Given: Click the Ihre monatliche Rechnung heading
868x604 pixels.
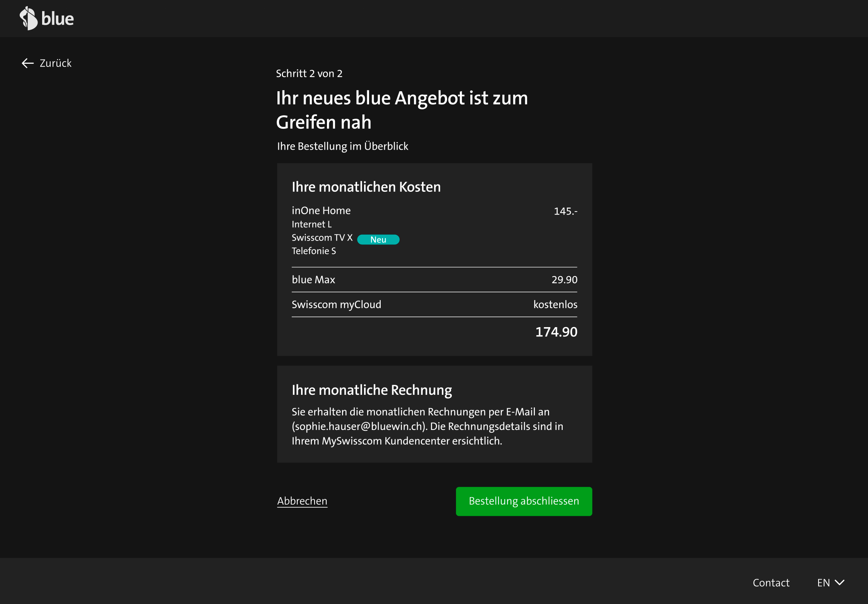Looking at the screenshot, I should tap(372, 390).
